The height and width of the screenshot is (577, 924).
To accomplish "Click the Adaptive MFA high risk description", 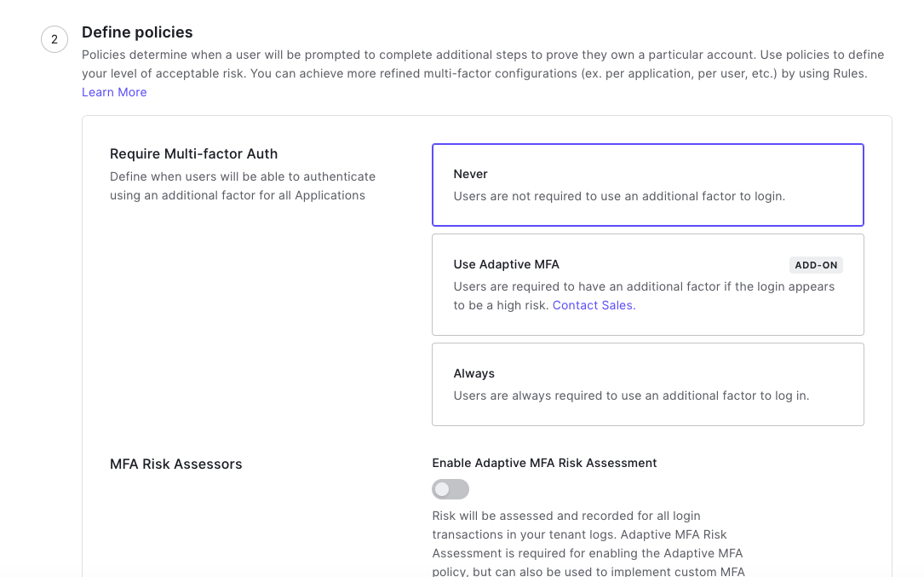I will click(x=644, y=296).
